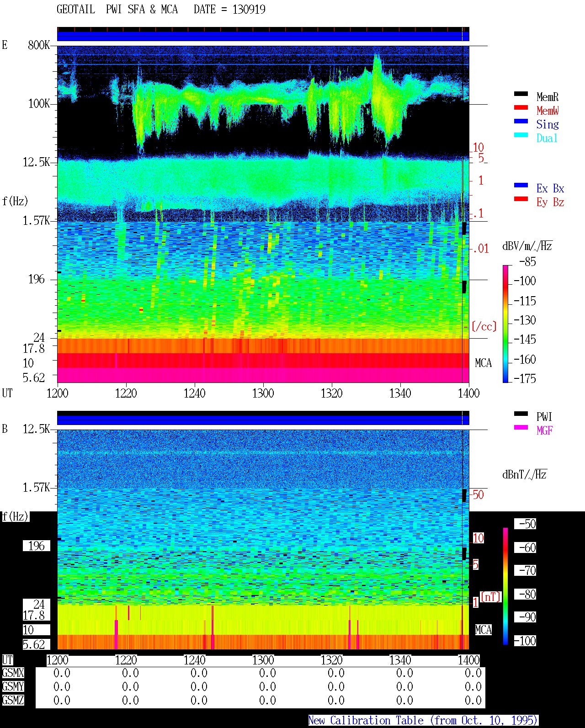Viewport: 585px width, 728px height.
Task: Click the blue mode bar above the E spectrogram
Action: 263,36
